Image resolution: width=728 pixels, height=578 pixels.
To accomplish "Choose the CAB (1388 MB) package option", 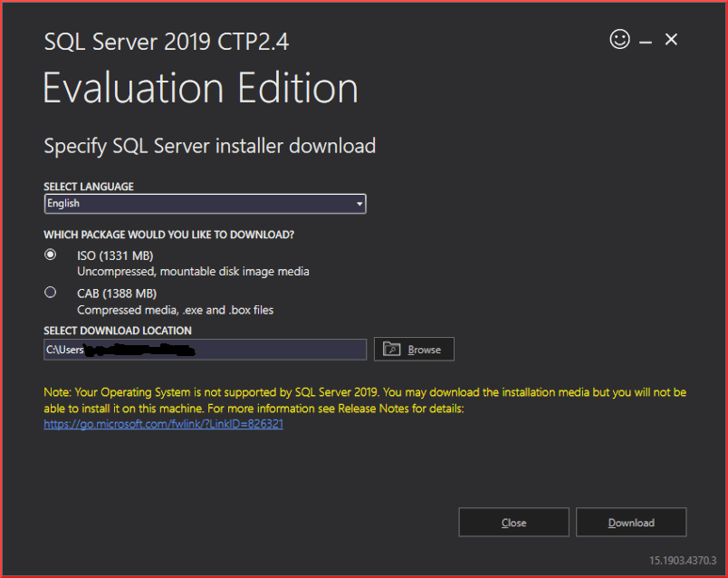I will point(50,293).
